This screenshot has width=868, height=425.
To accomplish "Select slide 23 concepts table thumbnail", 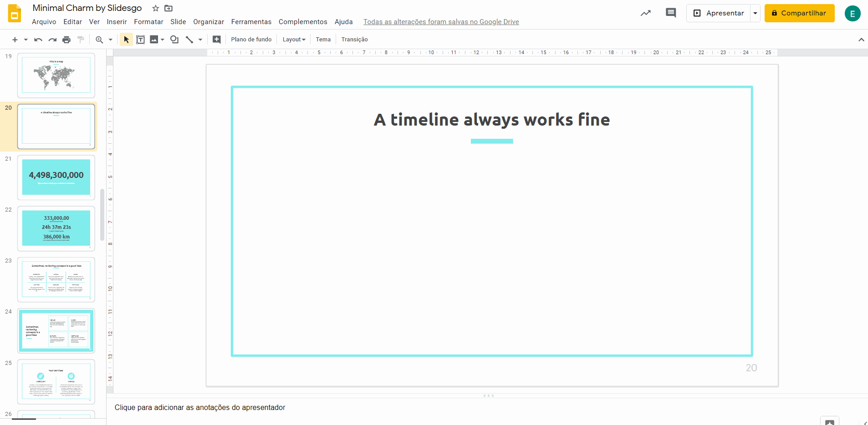I will (56, 279).
